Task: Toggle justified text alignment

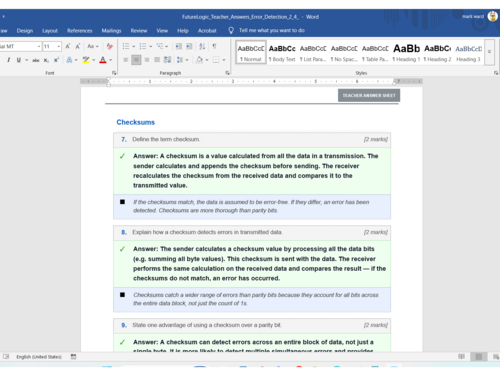Action: 157,60
